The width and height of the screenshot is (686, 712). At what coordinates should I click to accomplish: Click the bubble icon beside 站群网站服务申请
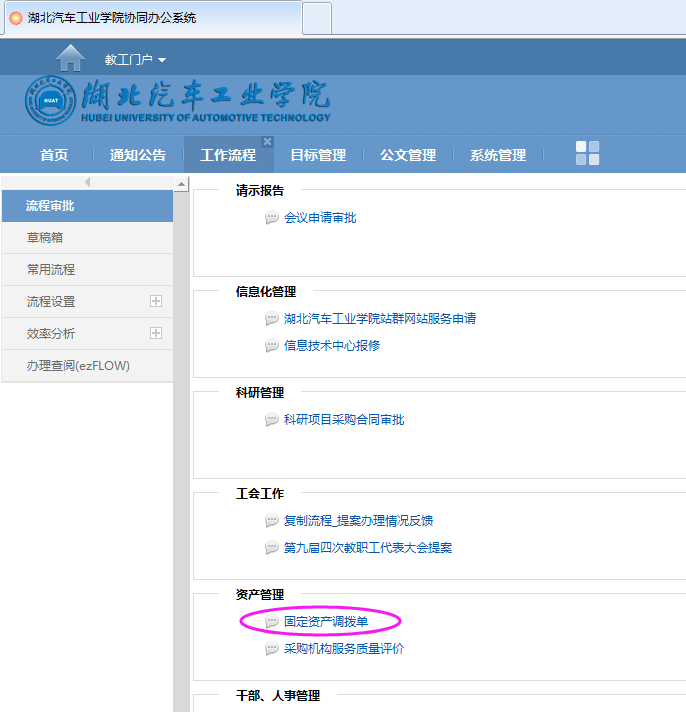pos(271,319)
